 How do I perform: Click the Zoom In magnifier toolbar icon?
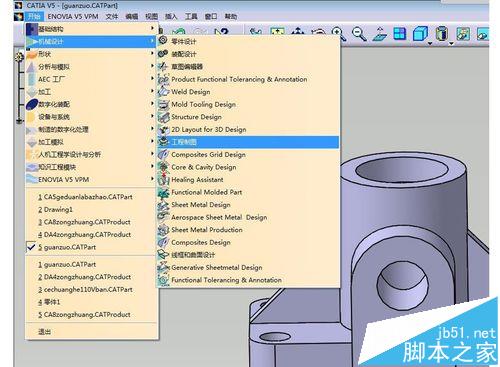pyautogui.click(x=338, y=34)
